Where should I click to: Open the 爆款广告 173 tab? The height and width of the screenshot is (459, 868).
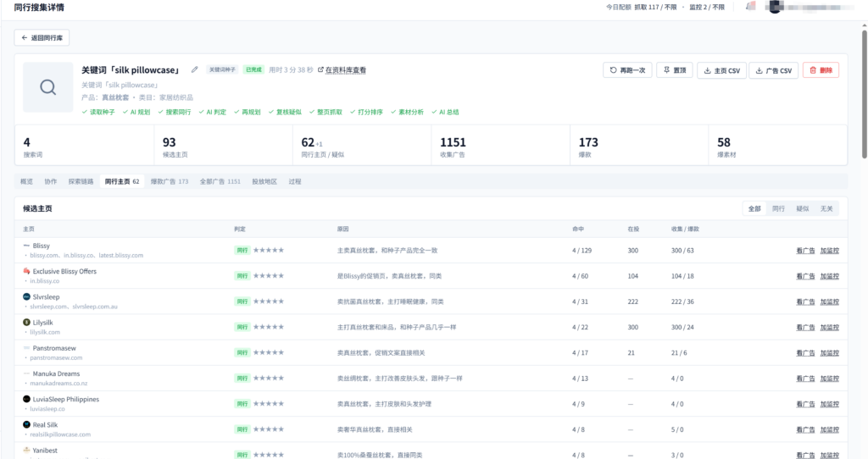point(170,181)
